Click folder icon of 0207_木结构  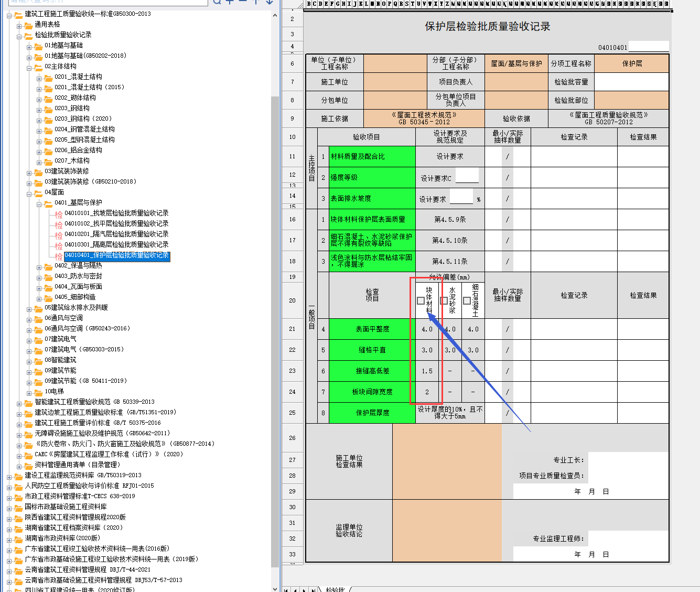point(48,161)
